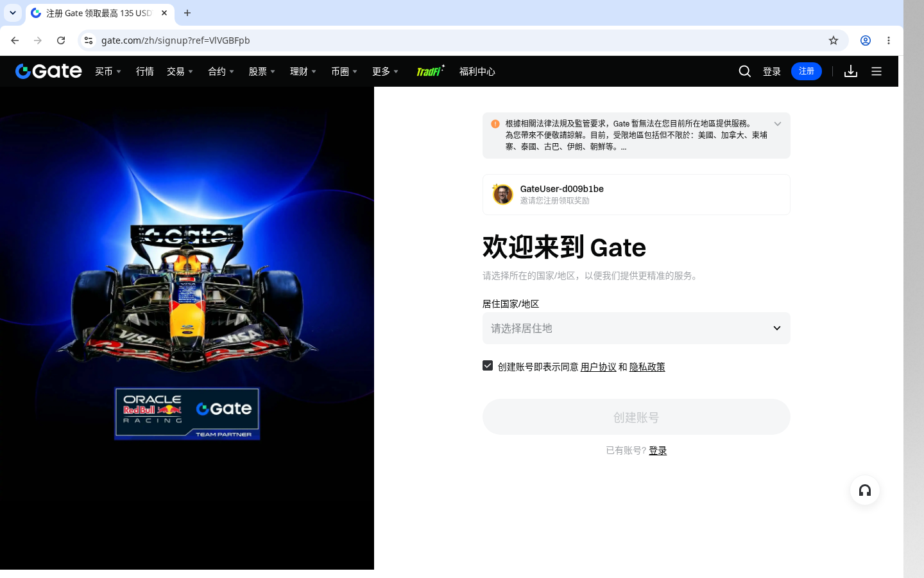Open the 用户协议 link
Screen dimensions: 924x578
[599, 367]
